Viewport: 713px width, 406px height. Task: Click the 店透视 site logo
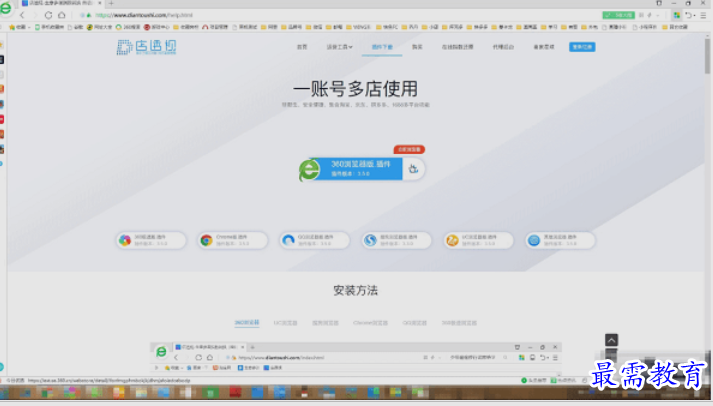tap(146, 47)
